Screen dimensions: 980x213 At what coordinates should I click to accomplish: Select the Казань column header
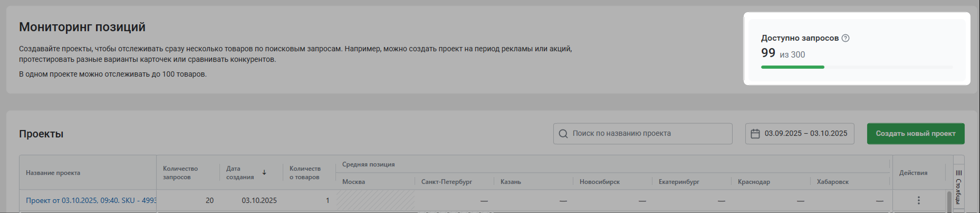point(511,182)
